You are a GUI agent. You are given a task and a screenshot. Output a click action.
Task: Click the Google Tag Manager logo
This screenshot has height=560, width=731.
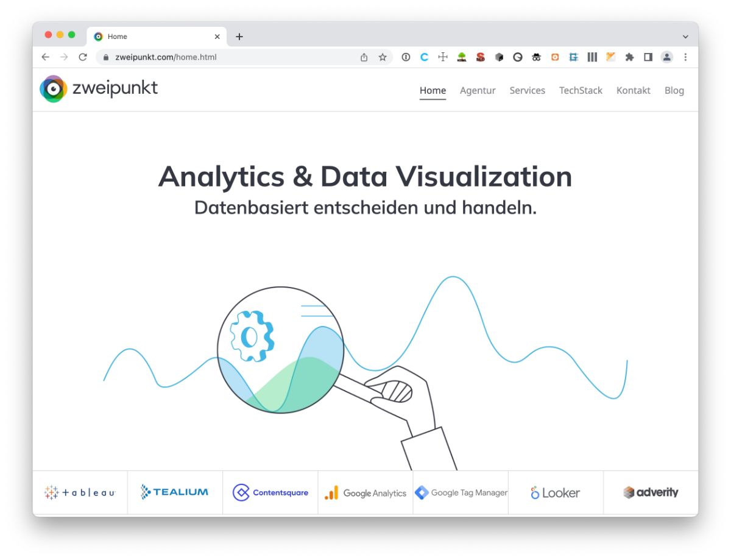(461, 492)
